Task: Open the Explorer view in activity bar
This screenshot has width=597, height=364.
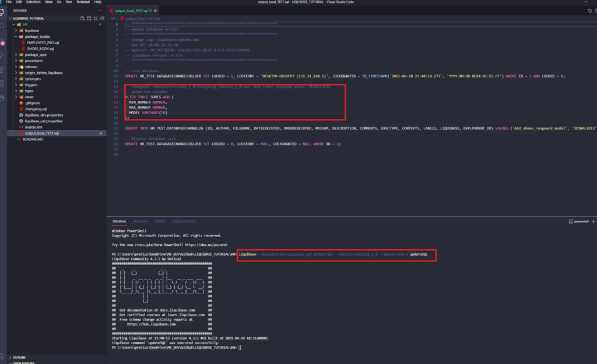Action: click(2, 12)
